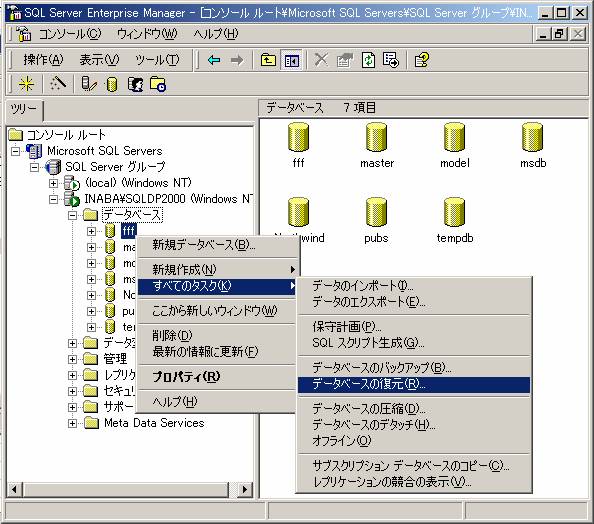Click the tree pane right scroll arrow
Screen dimensions: 594x524
(245, 490)
